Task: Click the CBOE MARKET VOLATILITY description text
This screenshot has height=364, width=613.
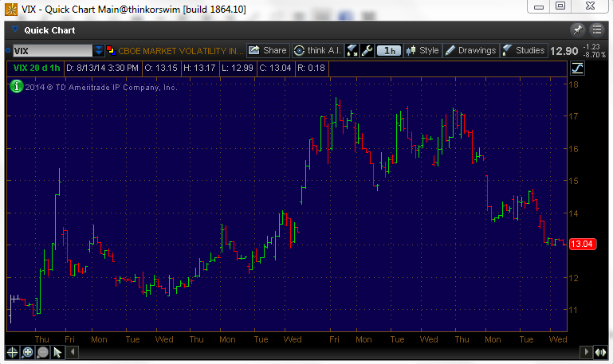Action: tap(180, 51)
